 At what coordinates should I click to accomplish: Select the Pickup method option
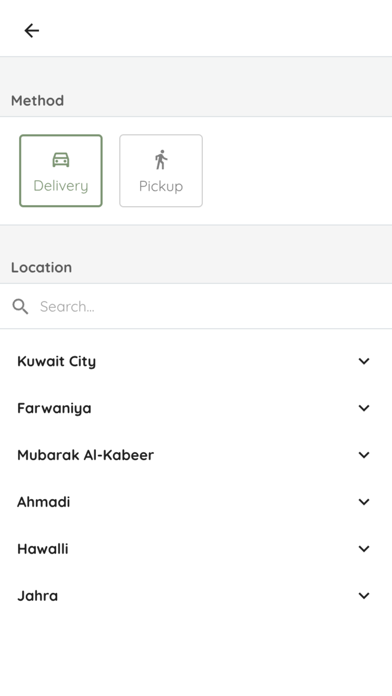pyautogui.click(x=161, y=171)
